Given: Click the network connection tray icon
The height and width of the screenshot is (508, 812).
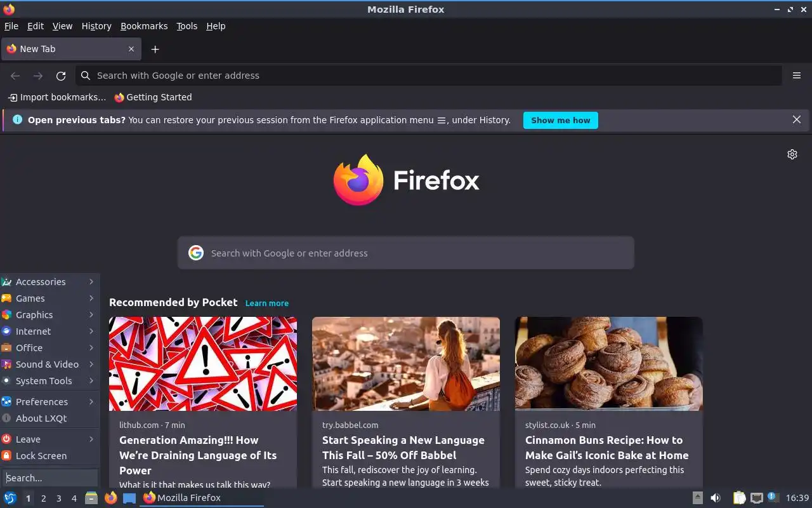Looking at the screenshot, I should coord(756,498).
